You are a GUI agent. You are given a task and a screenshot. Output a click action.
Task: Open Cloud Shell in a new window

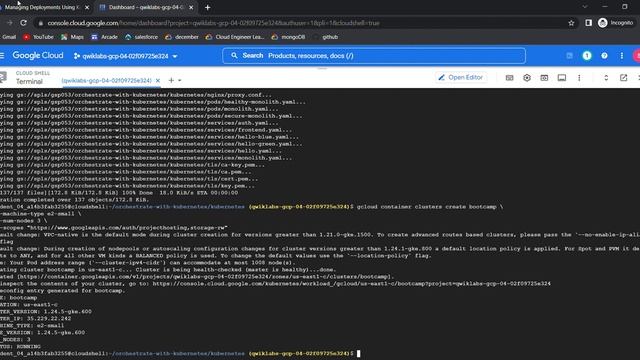coord(623,78)
